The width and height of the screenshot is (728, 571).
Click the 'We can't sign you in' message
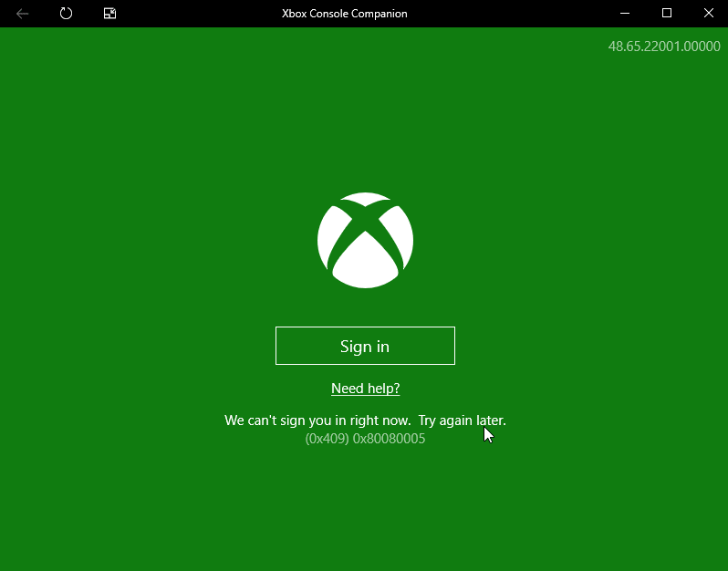(x=365, y=420)
